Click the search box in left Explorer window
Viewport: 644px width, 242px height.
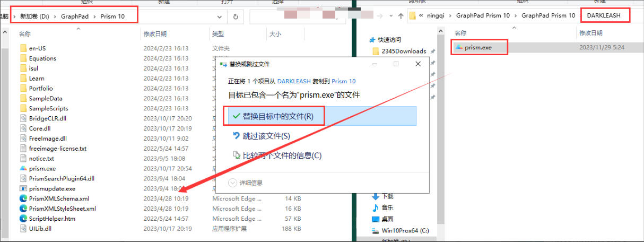299,17
